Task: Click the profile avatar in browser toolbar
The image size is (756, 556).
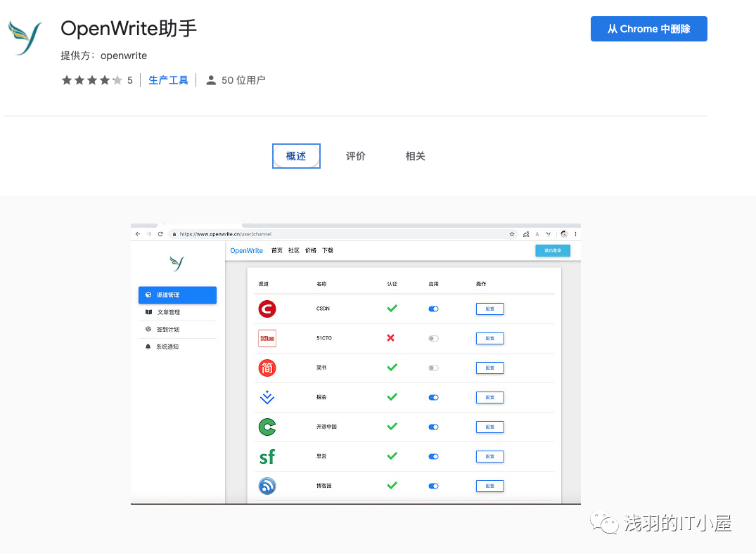Action: 564,234
